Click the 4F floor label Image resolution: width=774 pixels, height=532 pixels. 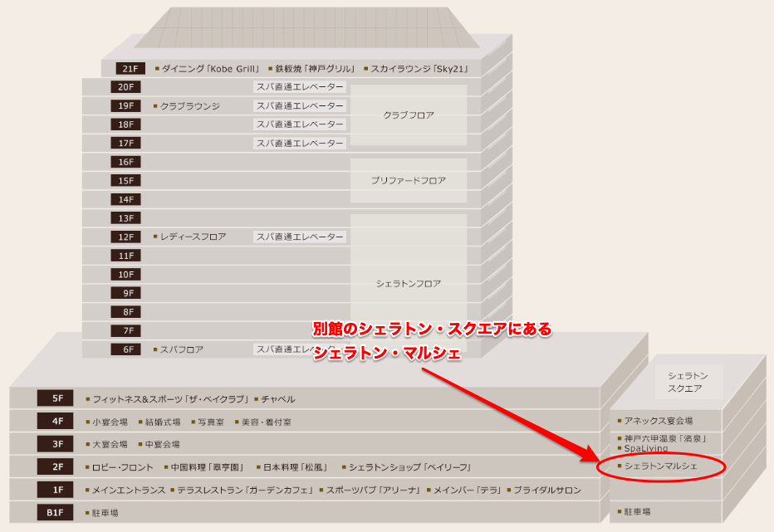pos(56,421)
